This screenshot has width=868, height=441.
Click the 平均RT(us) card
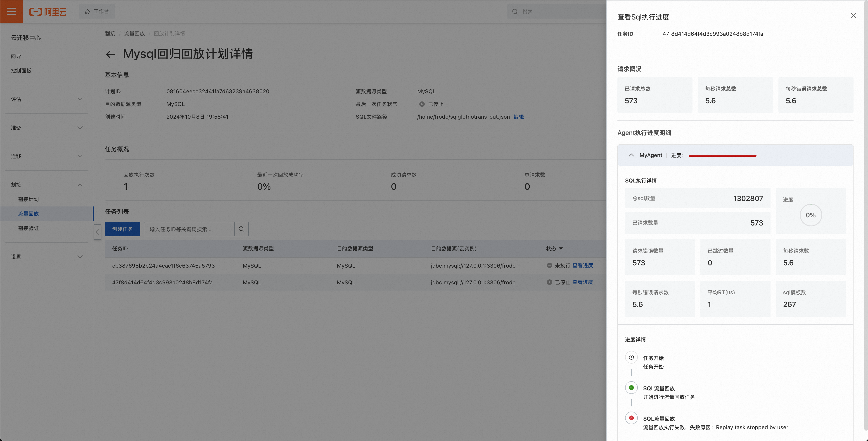pos(735,299)
